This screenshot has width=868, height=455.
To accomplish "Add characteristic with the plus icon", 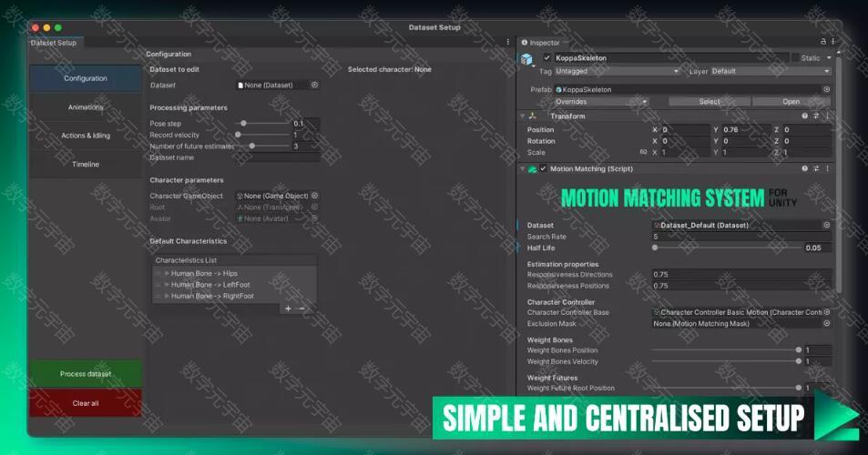I will pos(289,308).
